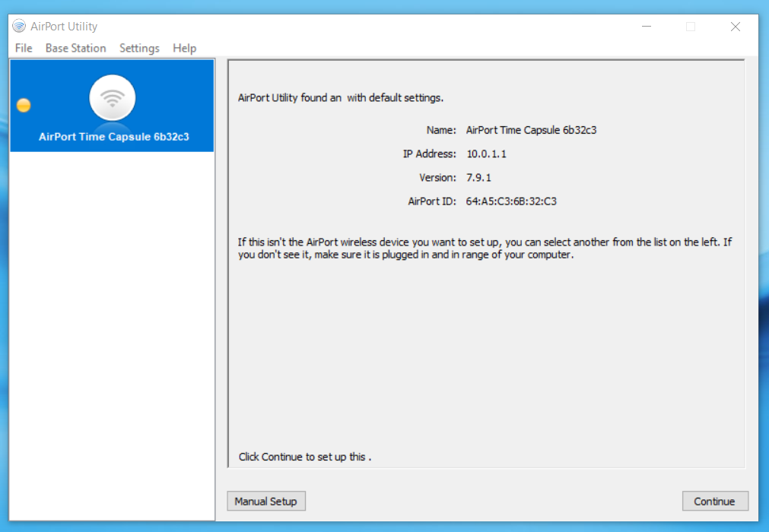Click the 'AirPort ID:' label
Image resolution: width=769 pixels, height=532 pixels.
click(432, 201)
